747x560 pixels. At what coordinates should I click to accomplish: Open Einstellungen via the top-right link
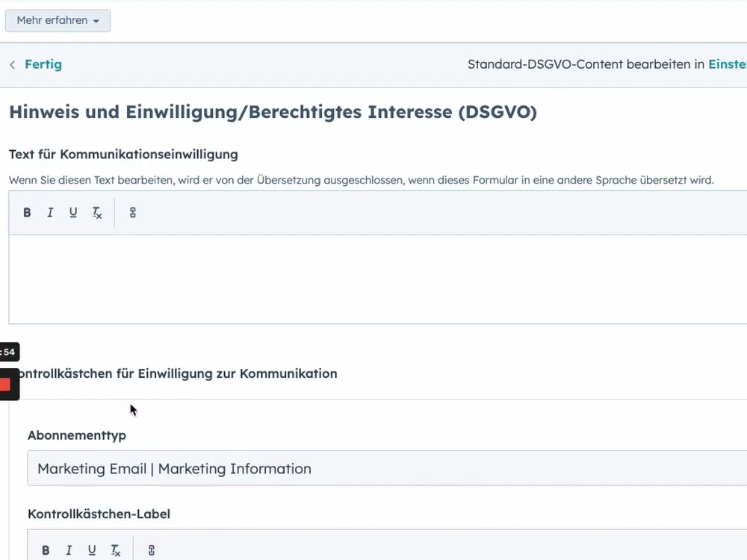pos(727,64)
